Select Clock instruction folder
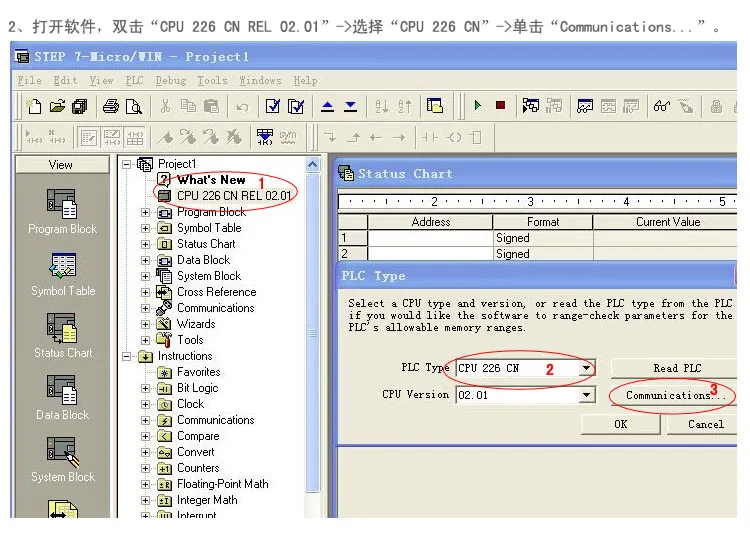750x542 pixels. point(190,404)
